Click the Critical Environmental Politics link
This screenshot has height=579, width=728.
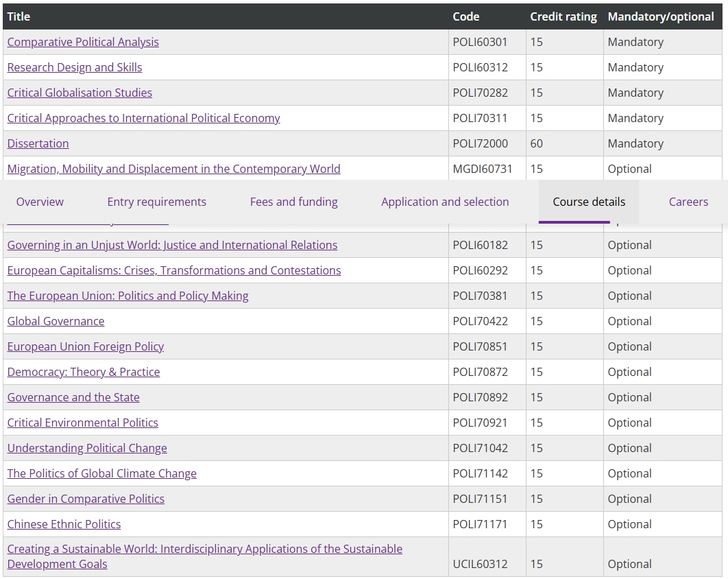[x=83, y=423]
